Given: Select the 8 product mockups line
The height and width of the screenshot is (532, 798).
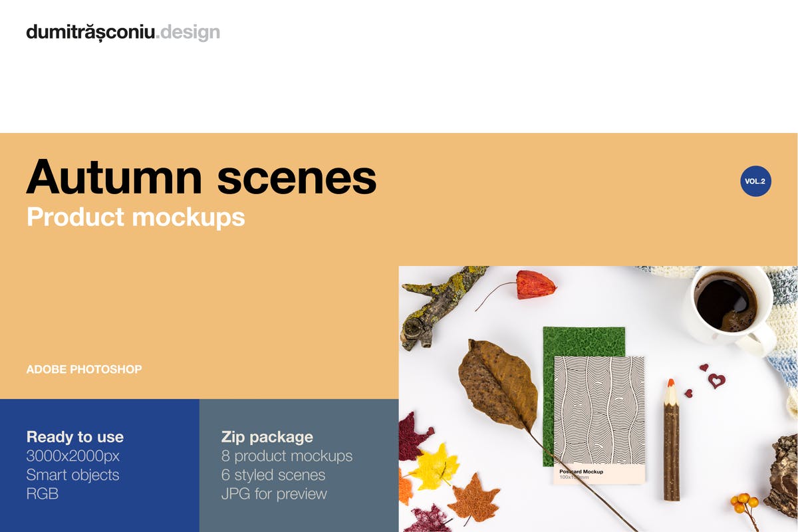Looking at the screenshot, I should point(287,456).
